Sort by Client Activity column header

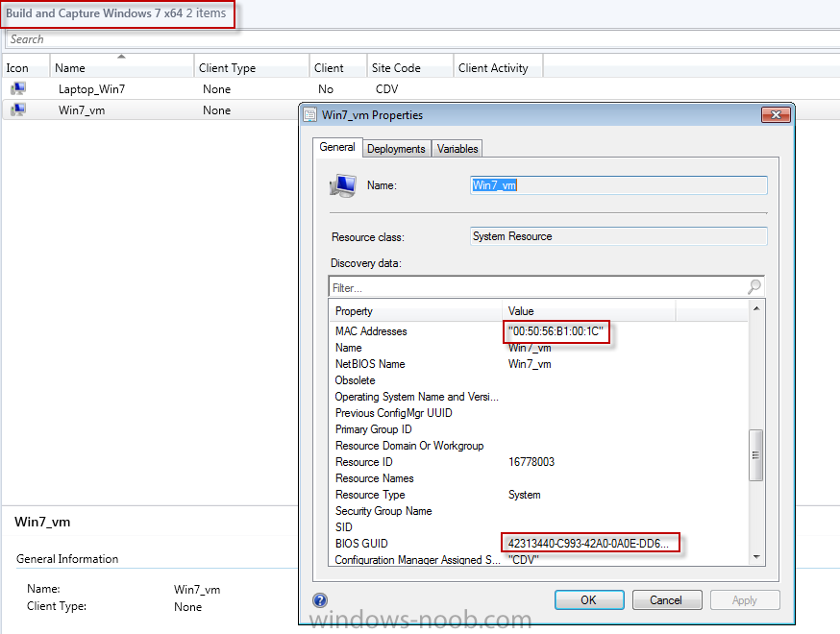(x=498, y=67)
